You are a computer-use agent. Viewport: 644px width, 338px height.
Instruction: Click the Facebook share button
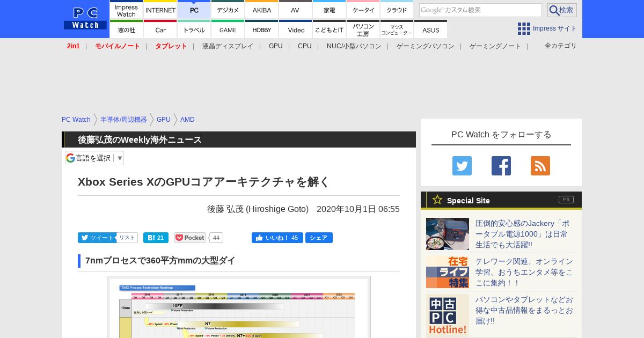click(x=319, y=238)
